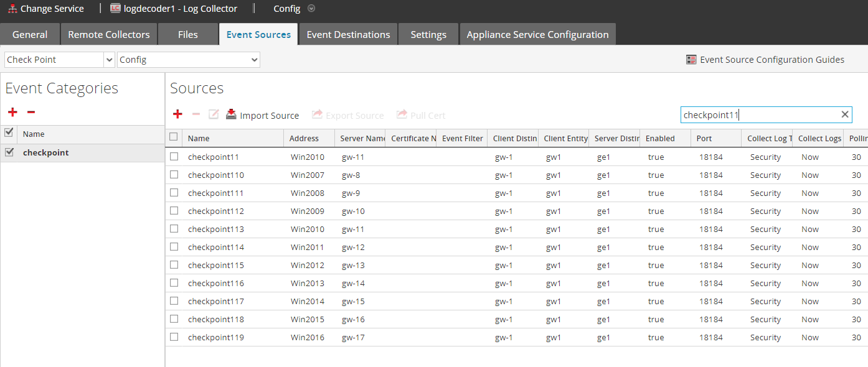Switch to the Event Destinations tab
The width and height of the screenshot is (868, 367).
348,35
